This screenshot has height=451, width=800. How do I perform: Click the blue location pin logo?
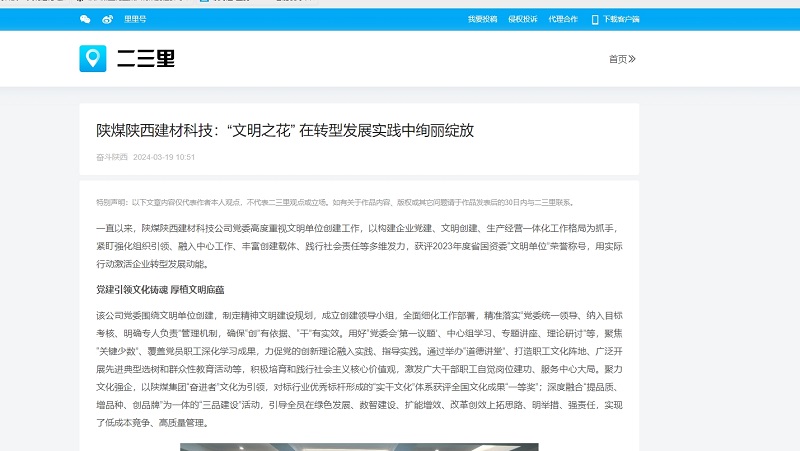(x=93, y=59)
